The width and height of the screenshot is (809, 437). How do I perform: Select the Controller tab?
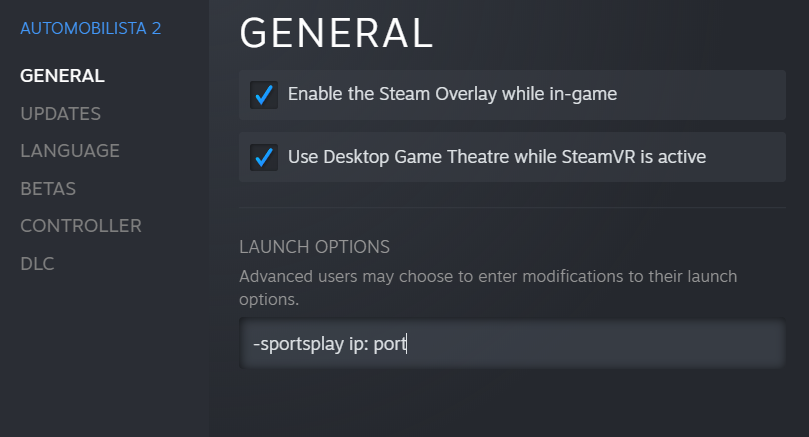(x=81, y=226)
